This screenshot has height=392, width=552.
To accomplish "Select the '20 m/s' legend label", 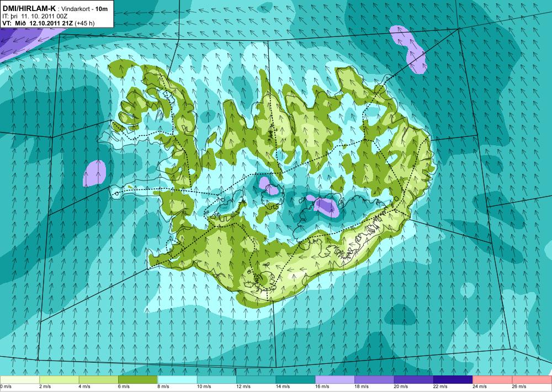I will click(401, 386).
